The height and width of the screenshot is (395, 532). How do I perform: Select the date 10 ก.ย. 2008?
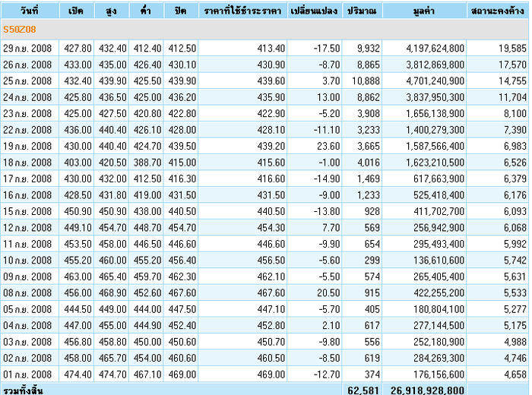pyautogui.click(x=27, y=261)
